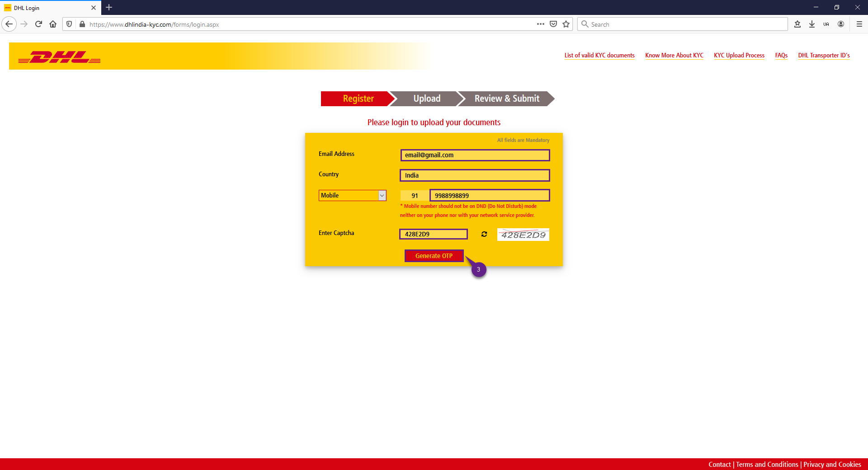Click the Enter Captcha input field
868x470 pixels.
[434, 234]
